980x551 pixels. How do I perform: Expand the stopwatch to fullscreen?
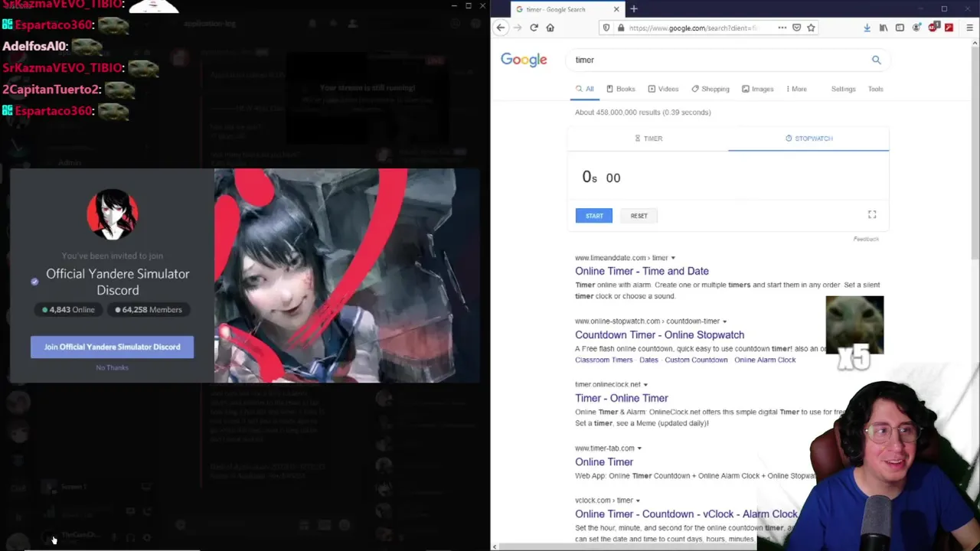click(x=871, y=214)
